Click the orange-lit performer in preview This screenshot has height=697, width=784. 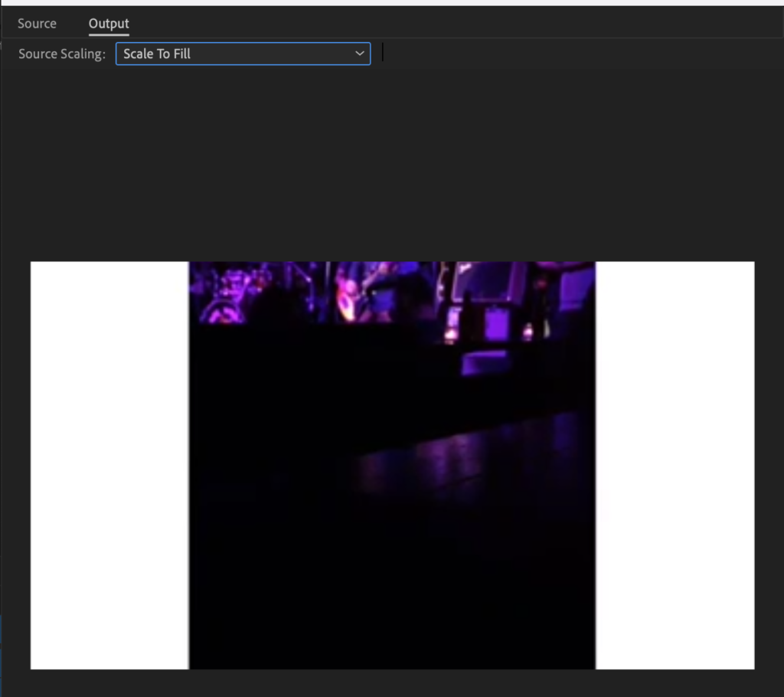pos(347,299)
